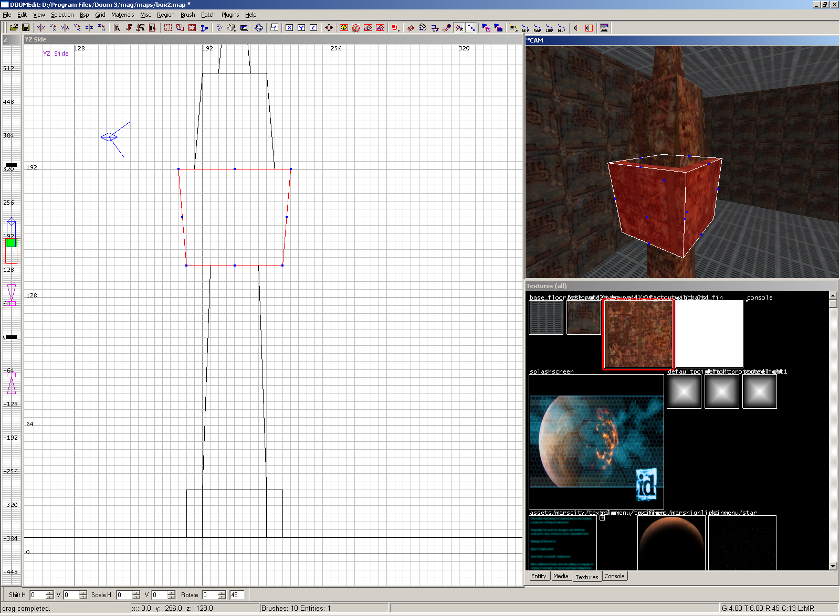
Task: Switch to the Console tab
Action: 614,576
